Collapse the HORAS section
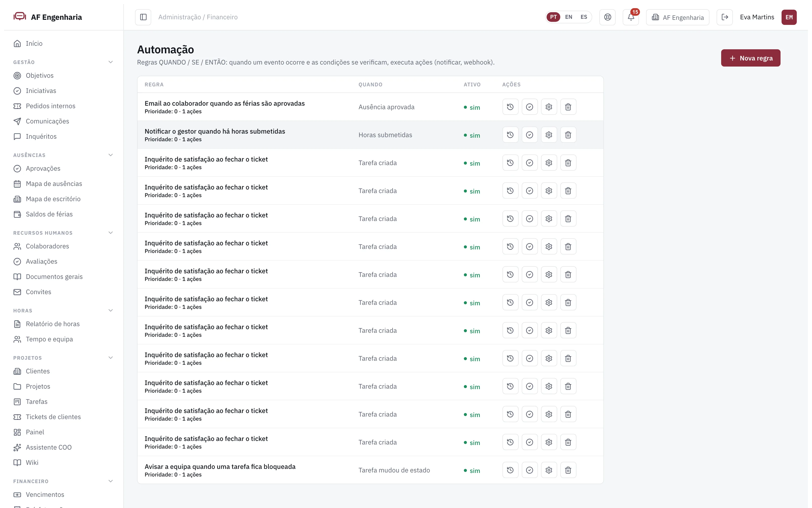 [x=111, y=310]
